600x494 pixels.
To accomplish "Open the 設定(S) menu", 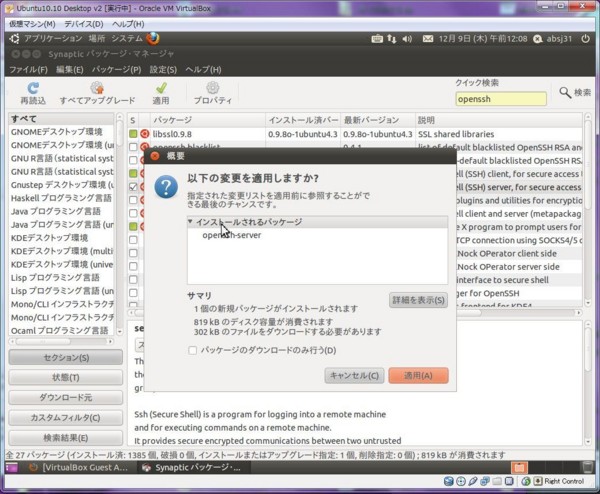I will (x=163, y=70).
